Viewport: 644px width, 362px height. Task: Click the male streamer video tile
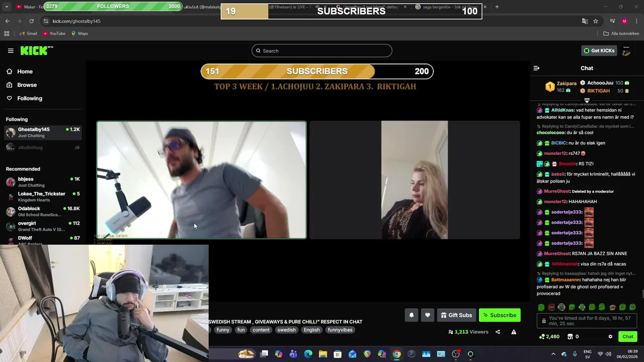201,179
